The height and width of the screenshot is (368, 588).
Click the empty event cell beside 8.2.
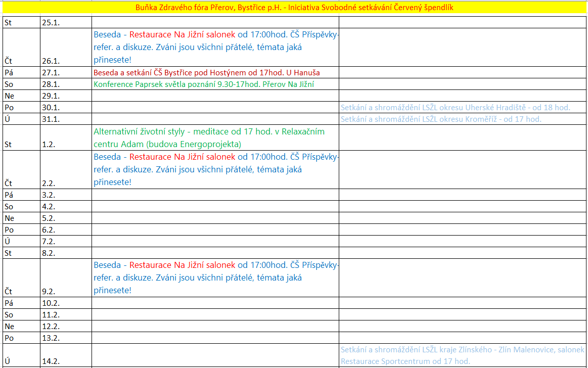tap(215, 253)
